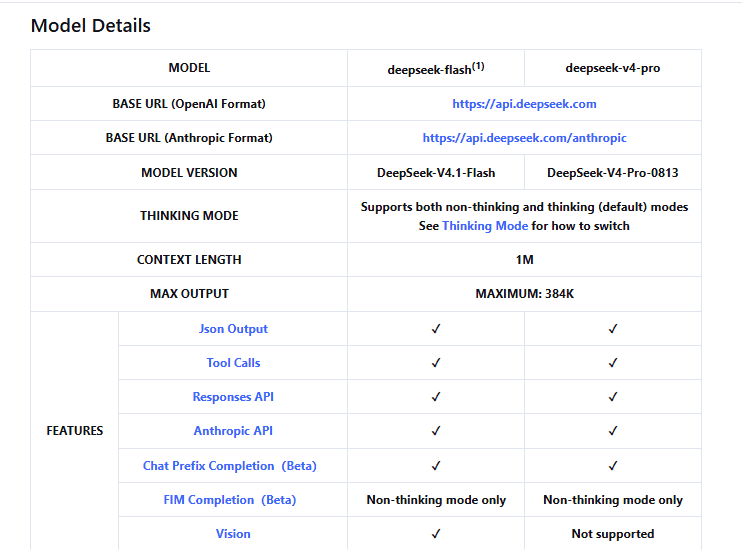Image resolution: width=742 pixels, height=550 pixels.
Task: Select the deepseek-flash column header
Action: pos(436,69)
